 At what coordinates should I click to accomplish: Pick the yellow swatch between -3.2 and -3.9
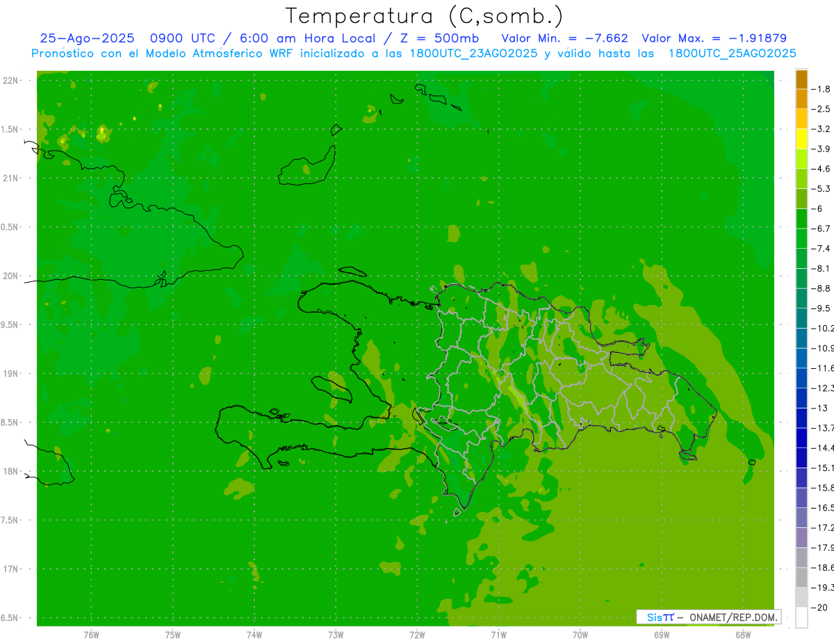coord(801,139)
